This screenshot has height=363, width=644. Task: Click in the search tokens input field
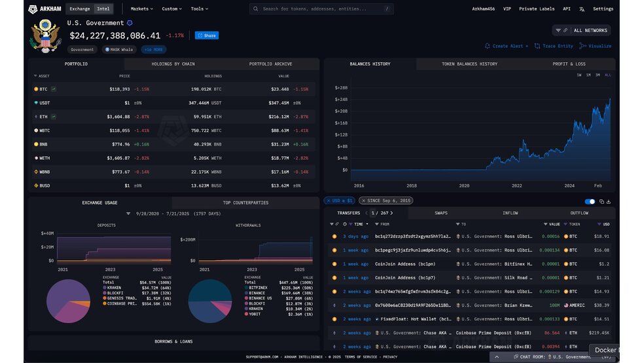[321, 9]
